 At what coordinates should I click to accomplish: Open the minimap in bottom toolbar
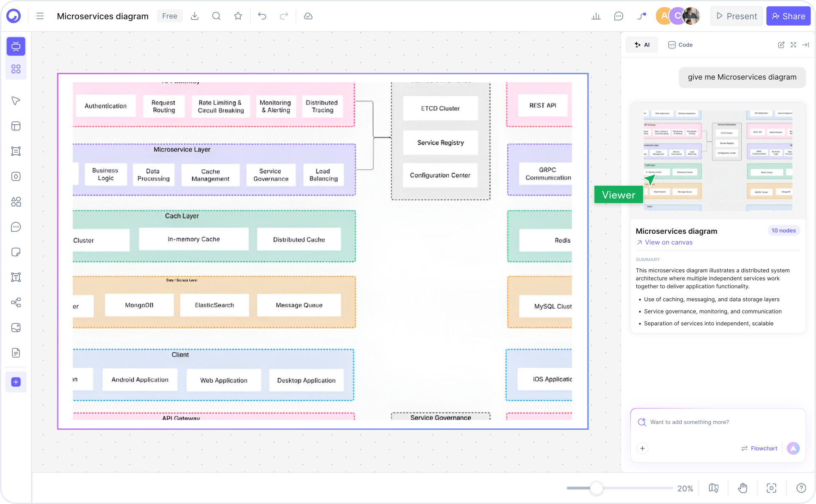714,488
